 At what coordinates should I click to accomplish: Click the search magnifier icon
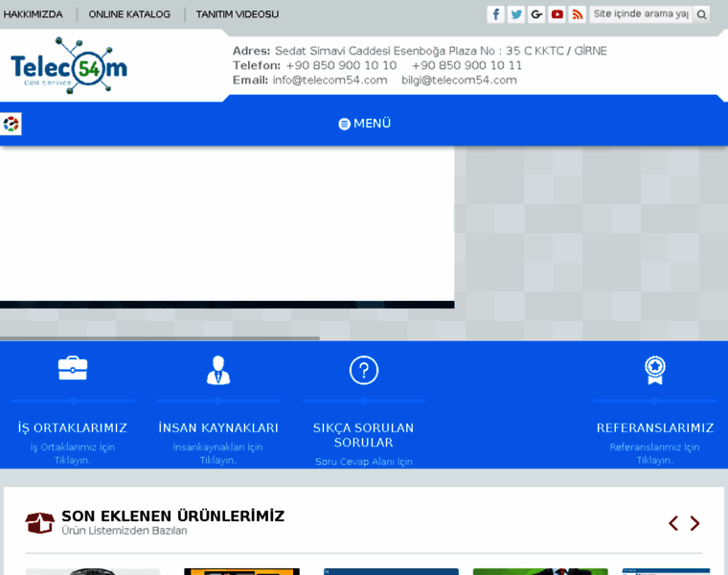[701, 14]
